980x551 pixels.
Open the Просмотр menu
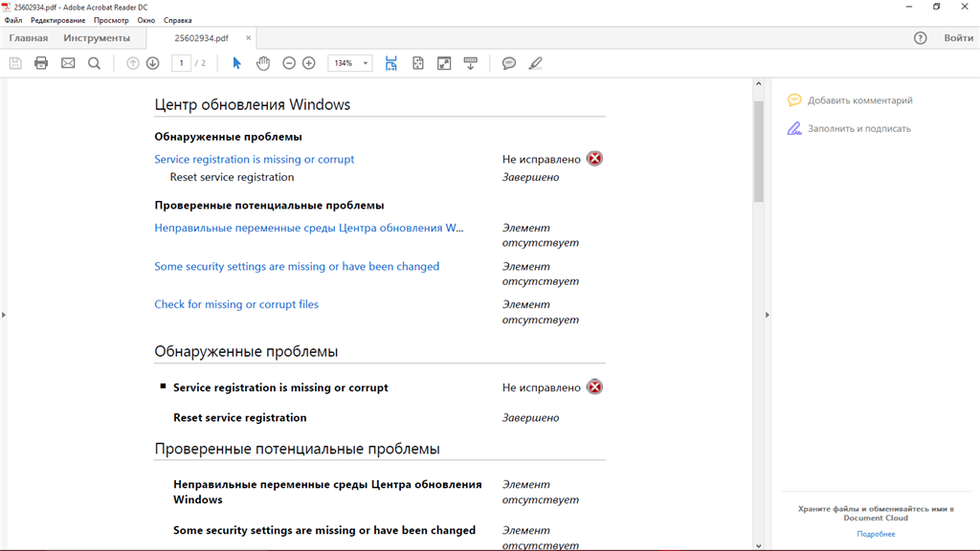pos(111,20)
